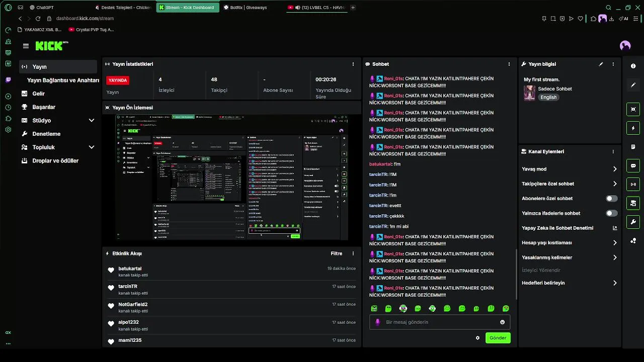Open Yayın İstatistikleri three-dot menu
The height and width of the screenshot is (362, 644).
353,64
